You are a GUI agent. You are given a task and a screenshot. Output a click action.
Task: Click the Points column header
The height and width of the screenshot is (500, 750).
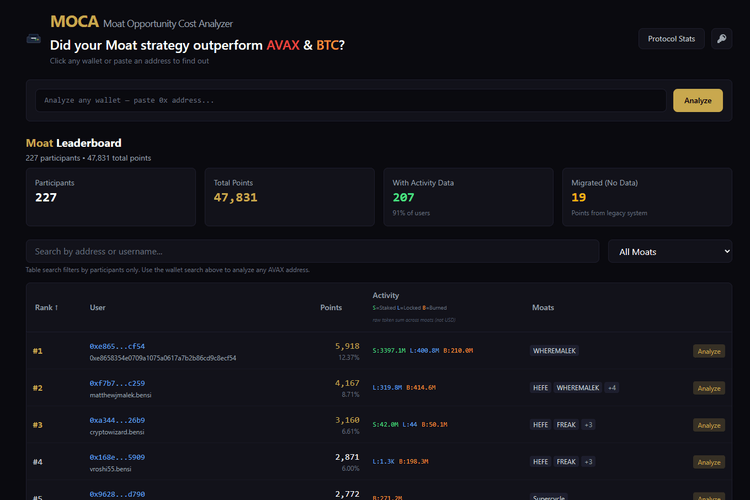point(331,308)
